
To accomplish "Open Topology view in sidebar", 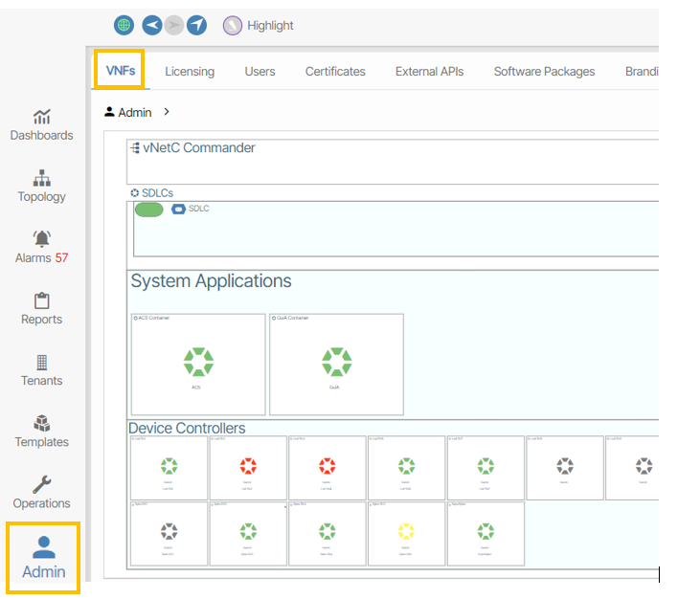I will point(41,186).
